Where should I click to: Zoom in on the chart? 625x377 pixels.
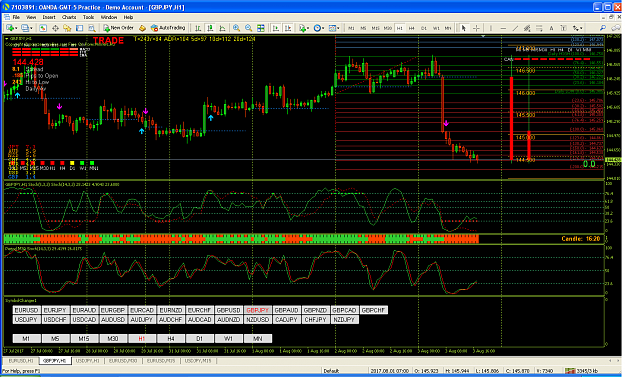[x=236, y=28]
